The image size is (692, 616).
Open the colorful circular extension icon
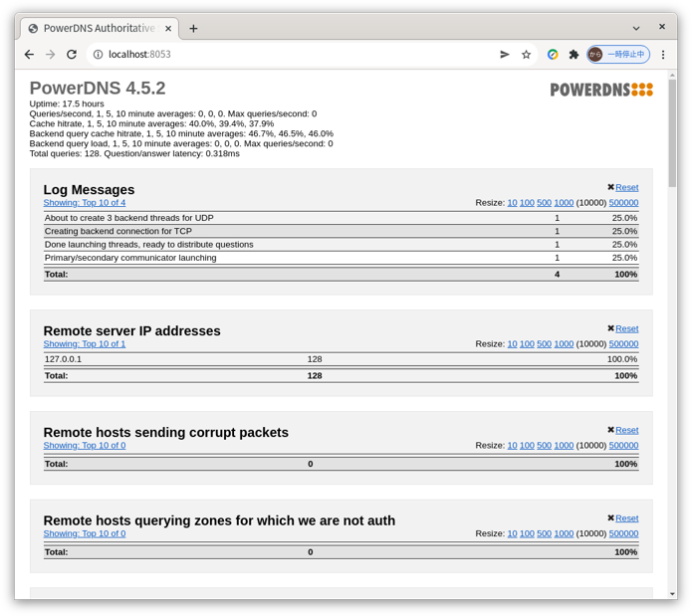pyautogui.click(x=553, y=55)
